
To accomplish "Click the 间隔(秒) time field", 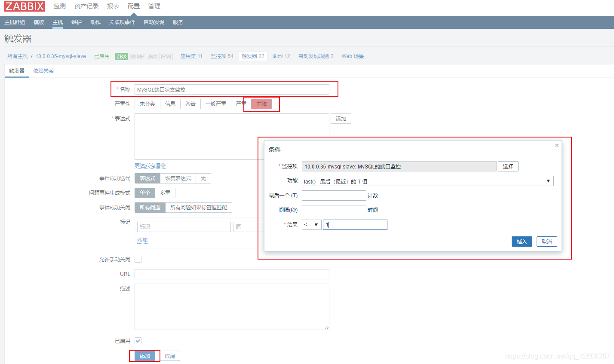I will pyautogui.click(x=334, y=210).
